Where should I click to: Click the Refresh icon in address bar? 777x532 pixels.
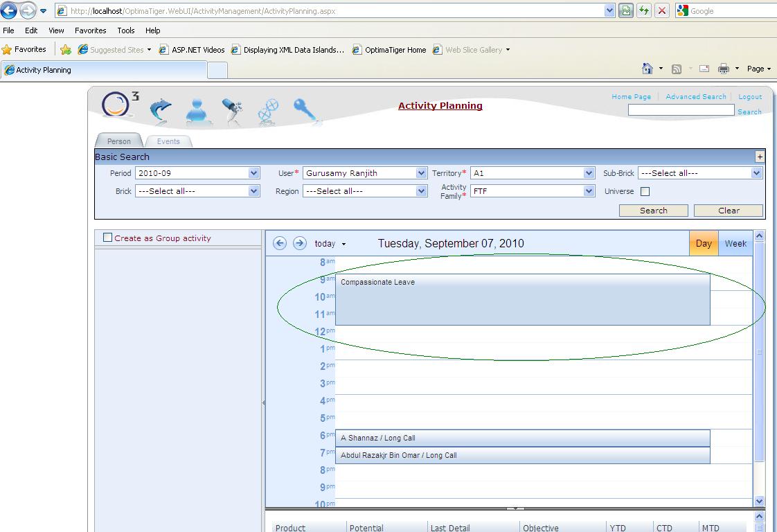click(644, 10)
